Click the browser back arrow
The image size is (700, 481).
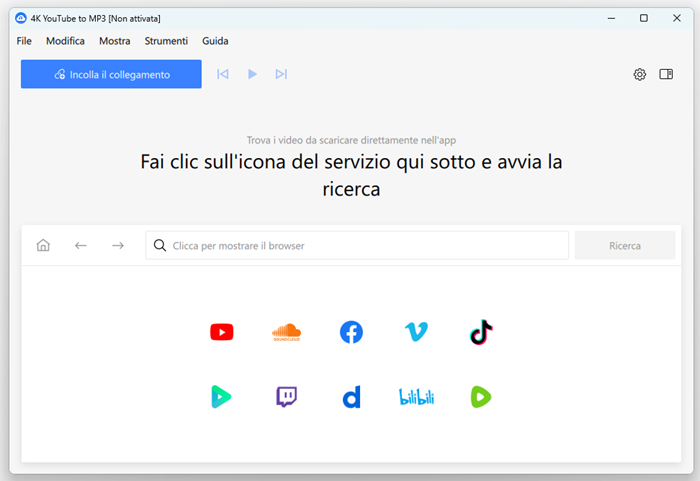click(80, 245)
